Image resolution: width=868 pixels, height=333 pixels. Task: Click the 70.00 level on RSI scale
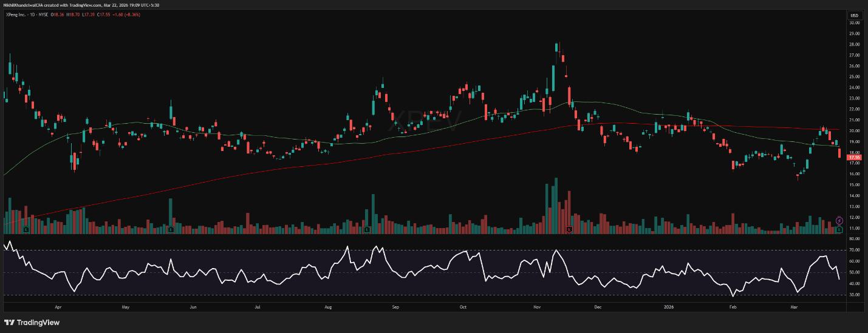tap(854, 250)
